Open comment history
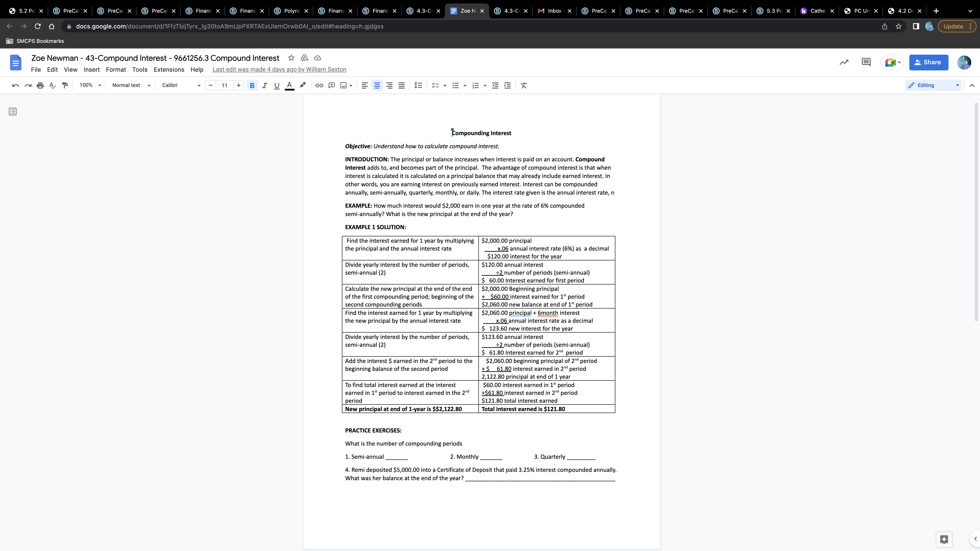 coord(866,62)
